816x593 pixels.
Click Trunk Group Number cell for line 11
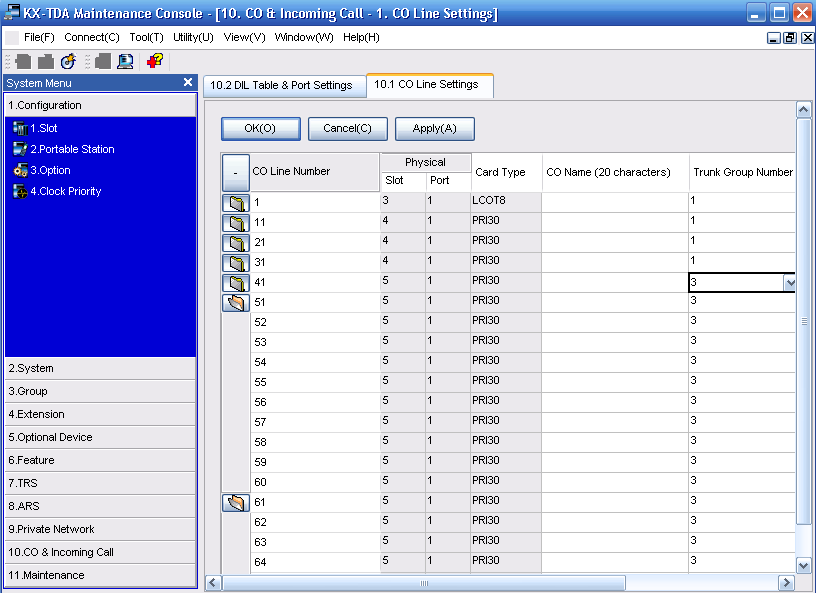point(742,222)
